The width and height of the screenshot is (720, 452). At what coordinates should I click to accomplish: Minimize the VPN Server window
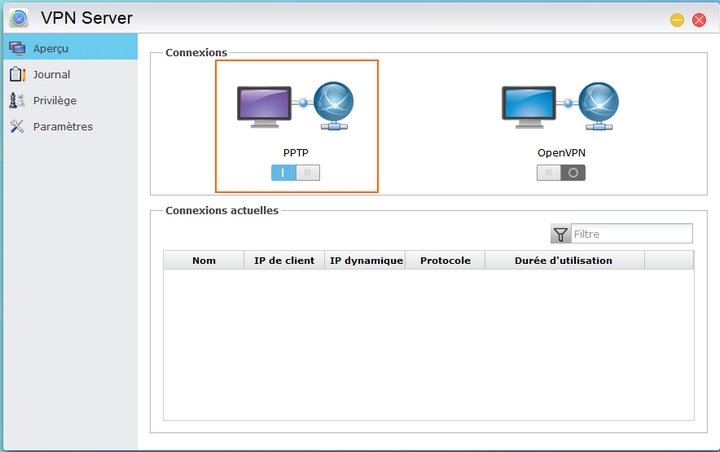click(677, 20)
